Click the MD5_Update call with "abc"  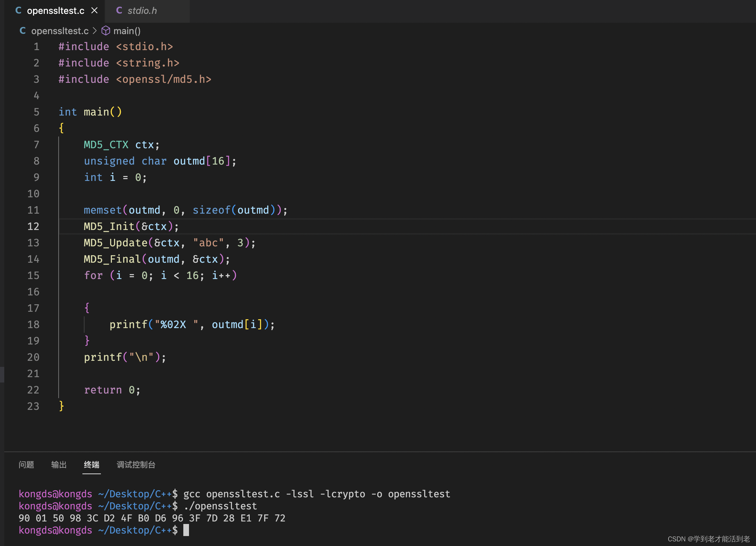170,243
